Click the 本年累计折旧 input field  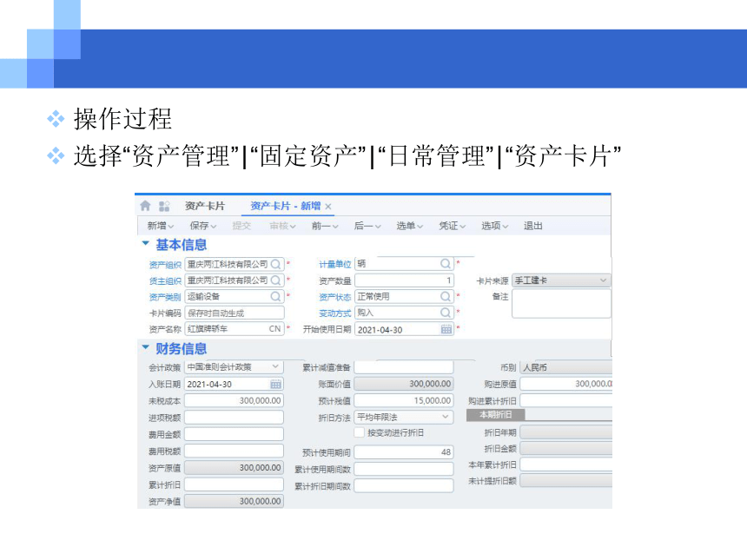(566, 464)
